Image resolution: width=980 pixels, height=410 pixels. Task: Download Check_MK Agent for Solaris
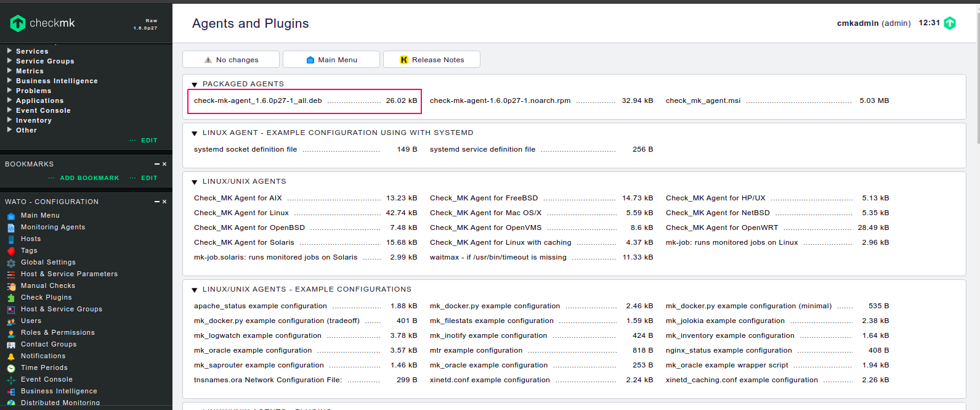[244, 242]
